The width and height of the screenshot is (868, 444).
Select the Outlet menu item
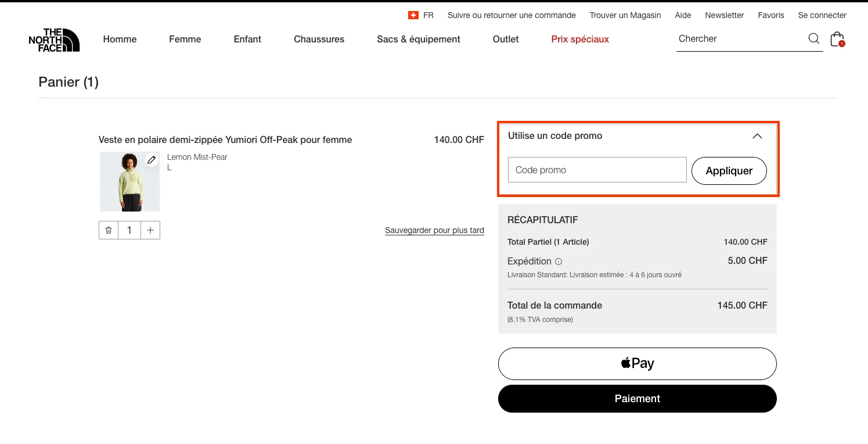tap(505, 39)
